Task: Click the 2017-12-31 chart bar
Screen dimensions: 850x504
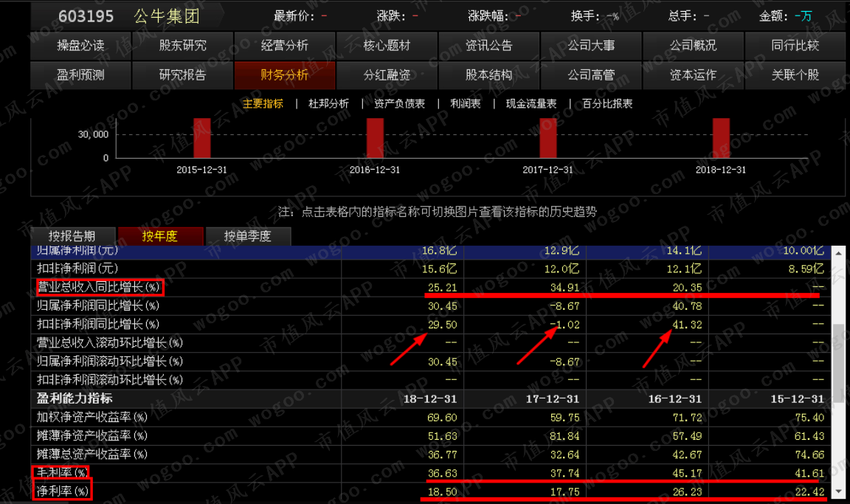Action: (548, 138)
